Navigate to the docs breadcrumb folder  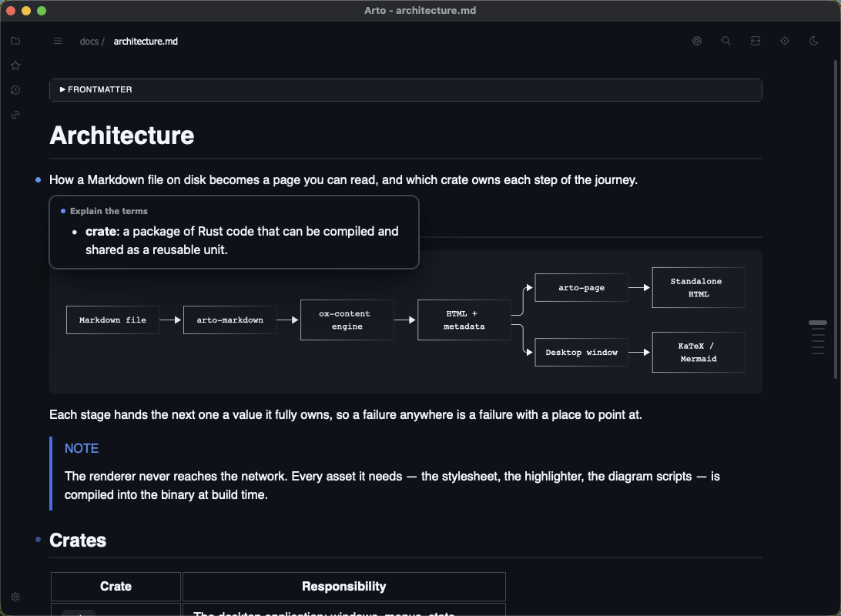click(89, 42)
